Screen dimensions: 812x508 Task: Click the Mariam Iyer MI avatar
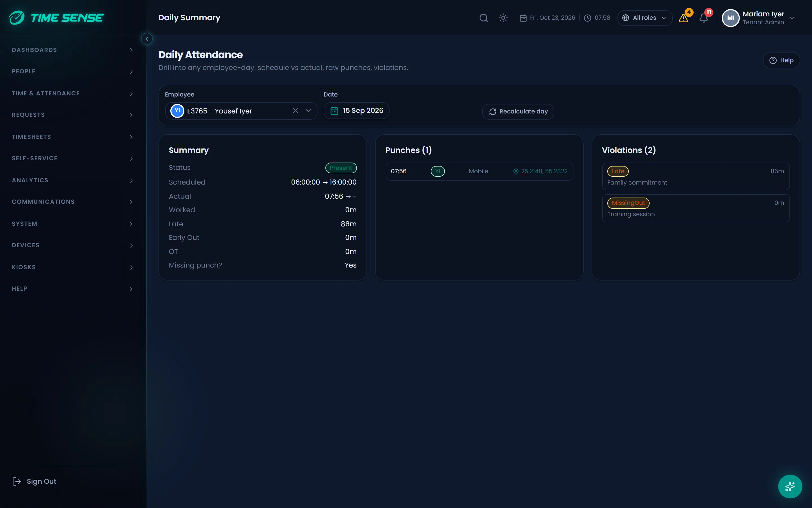tap(731, 18)
